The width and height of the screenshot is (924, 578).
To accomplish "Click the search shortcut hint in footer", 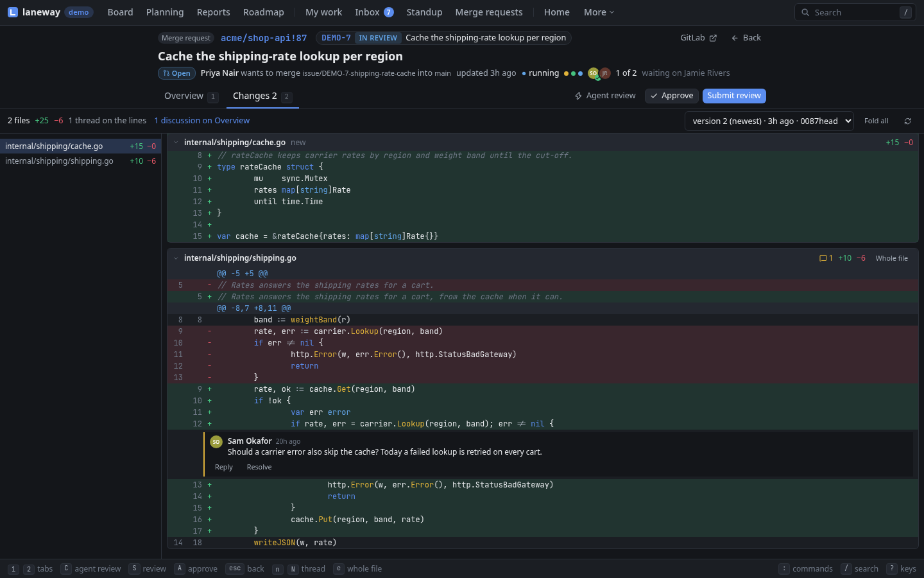I will (x=860, y=569).
